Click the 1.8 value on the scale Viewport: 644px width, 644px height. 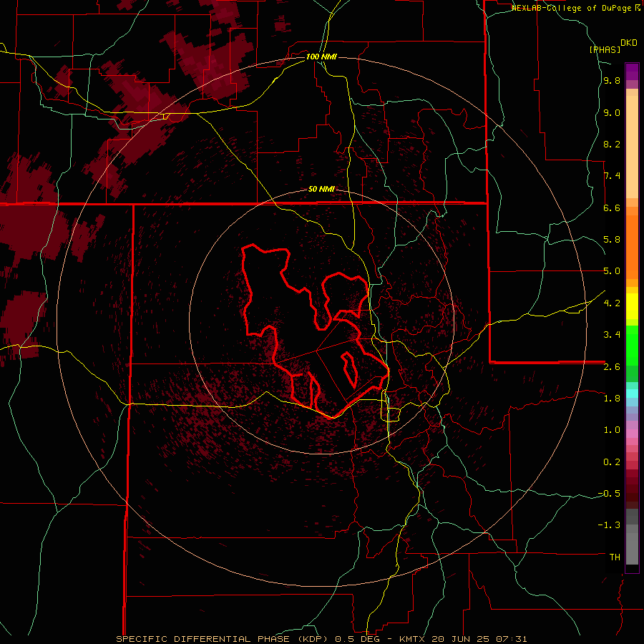pos(612,399)
